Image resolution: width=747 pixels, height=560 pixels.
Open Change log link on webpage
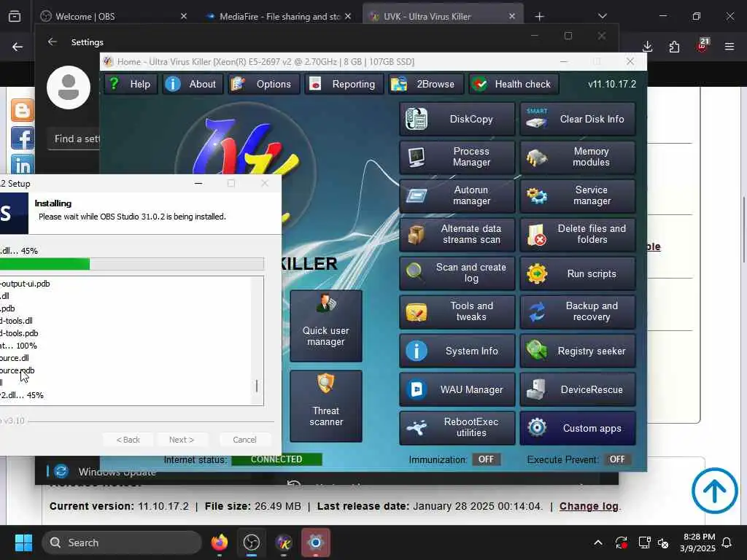click(x=589, y=506)
